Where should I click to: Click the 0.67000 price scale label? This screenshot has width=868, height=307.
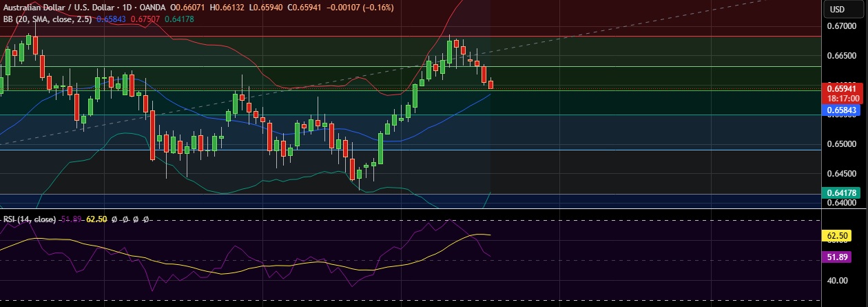[842, 26]
